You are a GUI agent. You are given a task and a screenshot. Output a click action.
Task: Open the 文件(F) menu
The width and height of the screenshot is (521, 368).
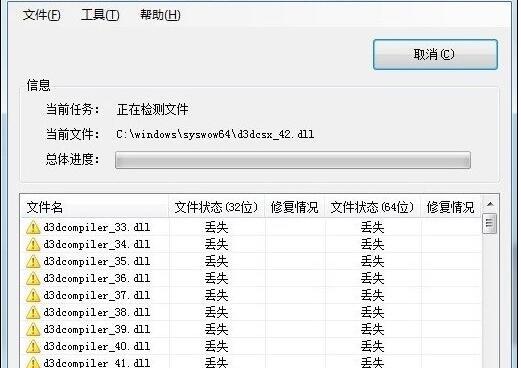(x=42, y=15)
